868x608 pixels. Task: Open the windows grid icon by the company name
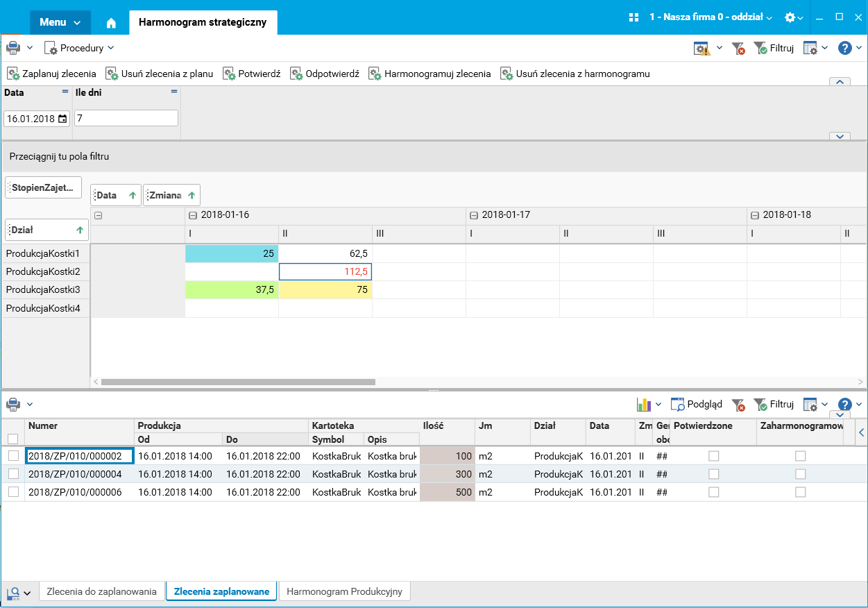(x=633, y=17)
